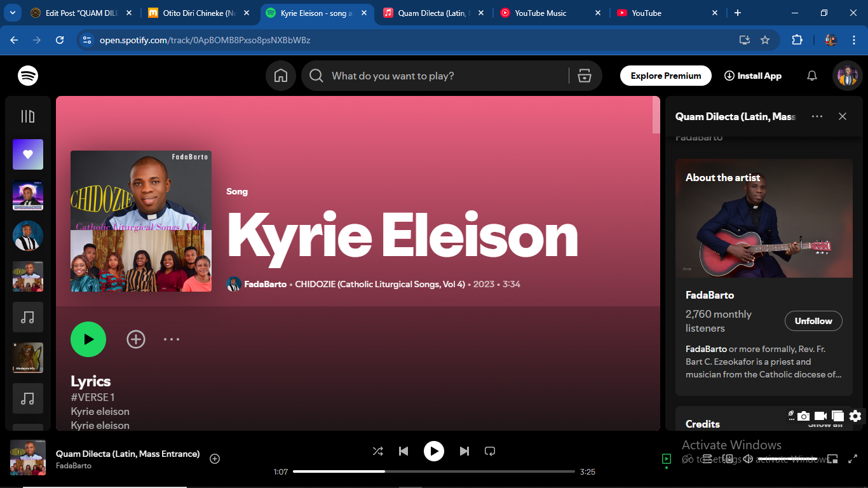Image resolution: width=868 pixels, height=488 pixels.
Task: Open CHIDOZIE album link
Action: pyautogui.click(x=380, y=284)
